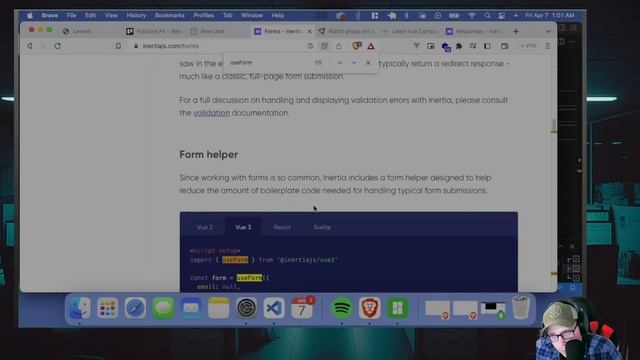The height and width of the screenshot is (360, 640).
Task: Bookmark this page with the bookmark icon
Action: (x=118, y=46)
